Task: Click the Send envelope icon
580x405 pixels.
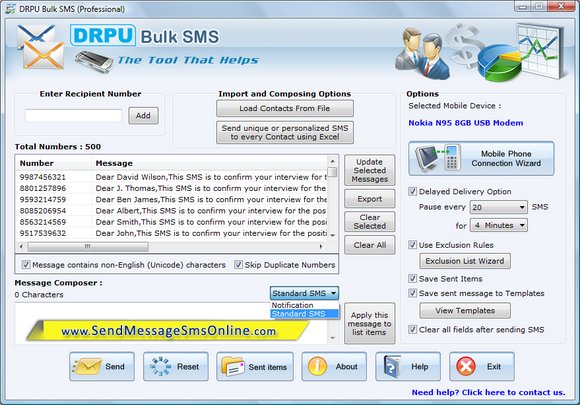Action: click(87, 367)
